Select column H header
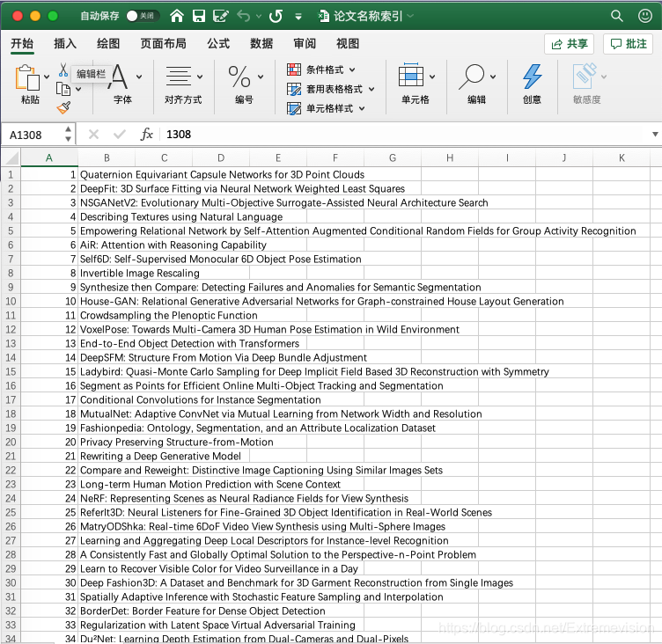Screen dimensions: 662x644 (x=450, y=157)
